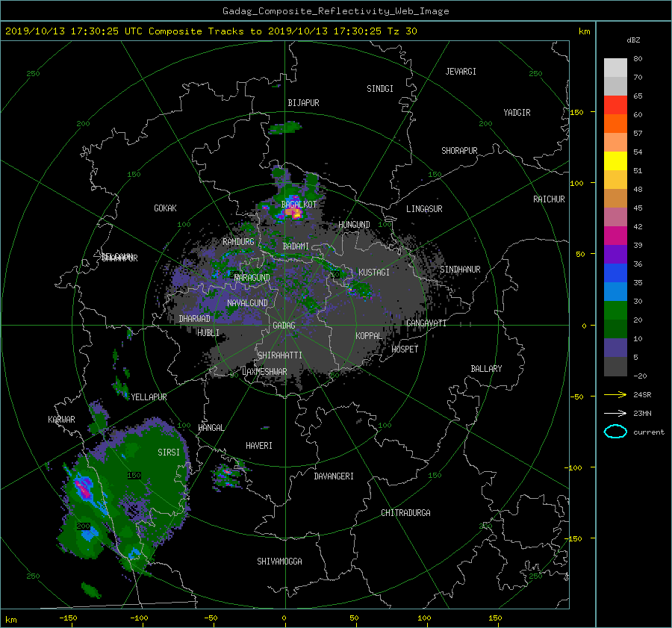Select the red 60 dBZ color swatch
Screen dimensions: 672x628
(x=615, y=105)
